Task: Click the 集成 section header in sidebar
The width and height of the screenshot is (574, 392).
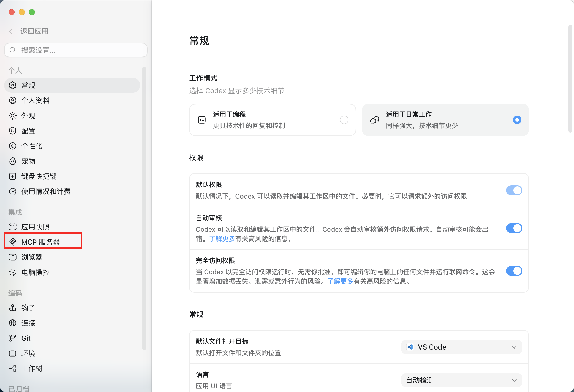Action: (15, 212)
